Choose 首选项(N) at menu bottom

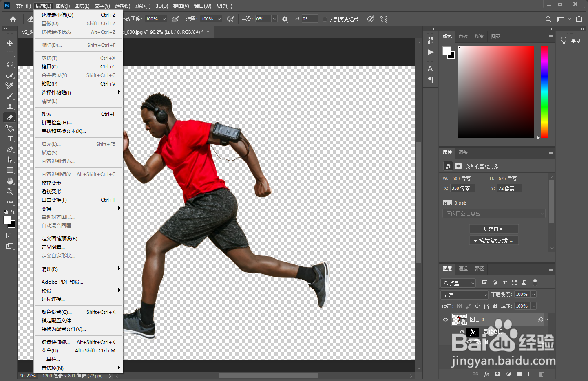(78, 368)
